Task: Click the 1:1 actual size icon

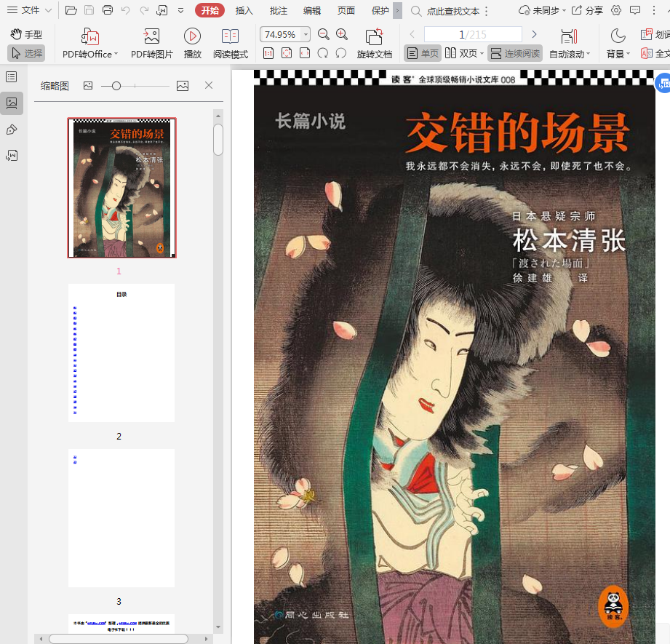Action: click(x=268, y=53)
